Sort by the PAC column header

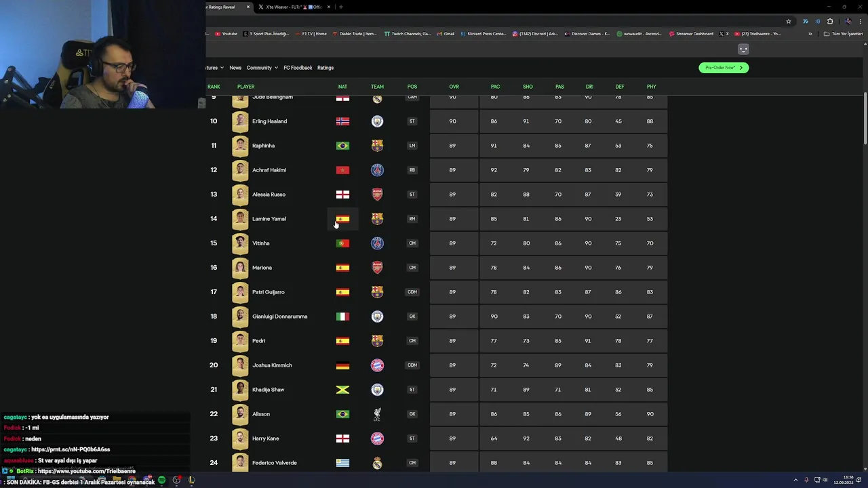[495, 87]
